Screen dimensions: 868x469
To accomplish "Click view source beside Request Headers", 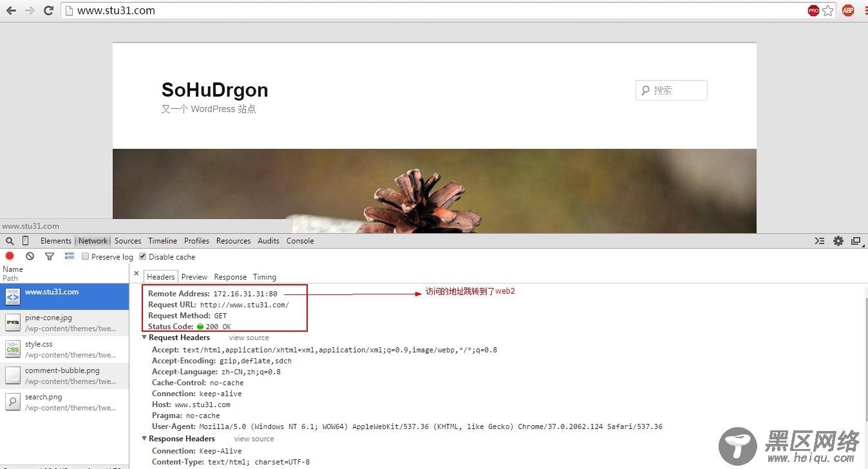I will [x=249, y=338].
